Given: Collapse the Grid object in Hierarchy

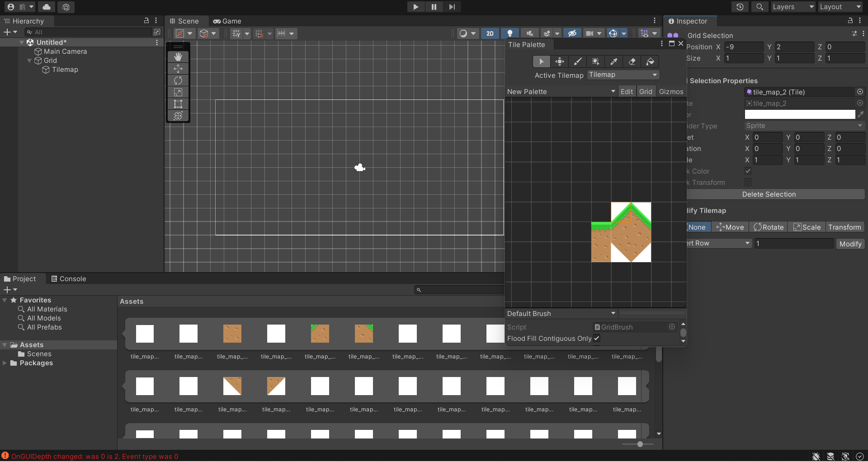Looking at the screenshot, I should click(x=29, y=61).
